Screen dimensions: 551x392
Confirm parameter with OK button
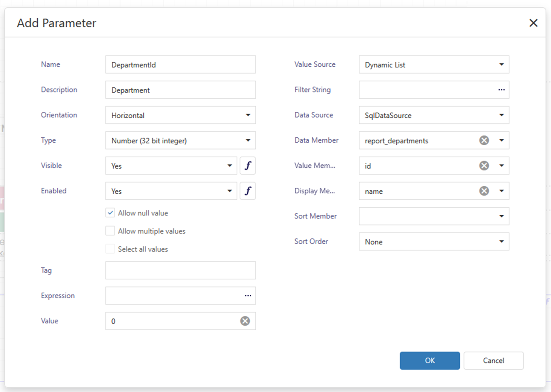coord(429,360)
